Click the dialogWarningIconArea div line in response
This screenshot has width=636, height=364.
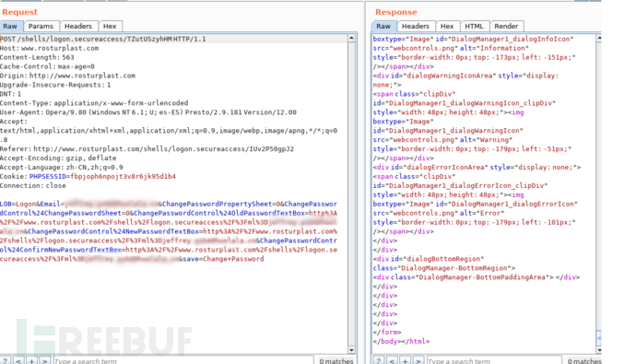click(x=465, y=76)
